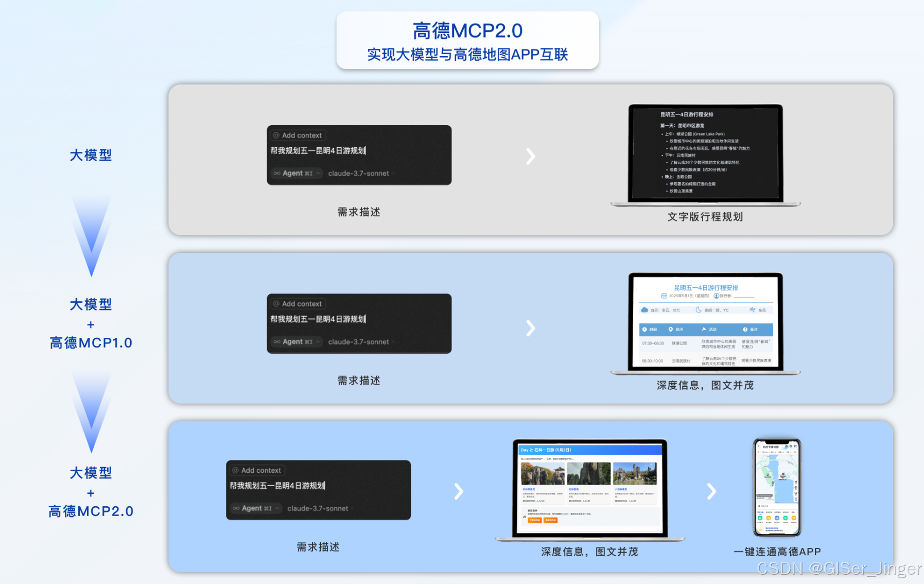Image resolution: width=924 pixels, height=584 pixels.
Task: Open the claude-3.7-sonnet model selector in the MCP2.0 panel
Action: click(x=321, y=508)
